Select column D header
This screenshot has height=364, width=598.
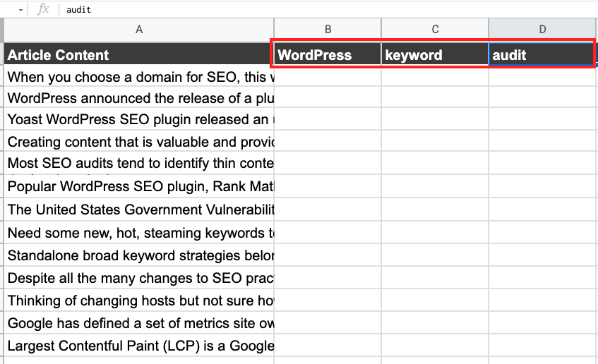(542, 30)
